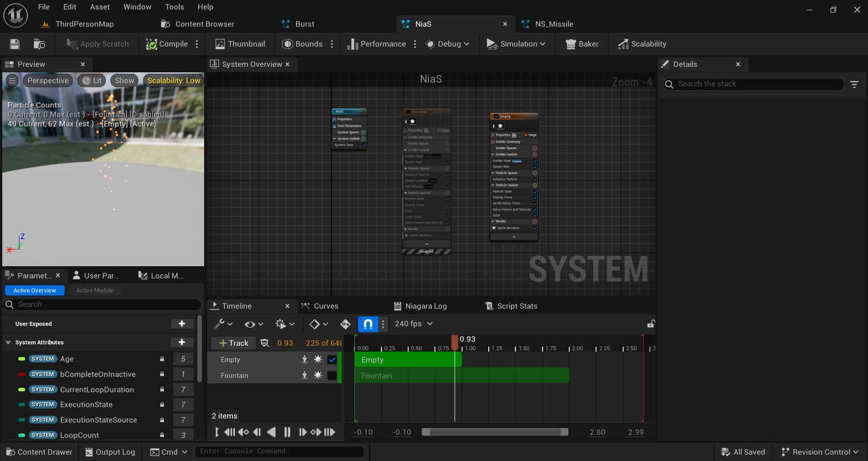
Task: Select the Active Overview button
Action: (35, 290)
